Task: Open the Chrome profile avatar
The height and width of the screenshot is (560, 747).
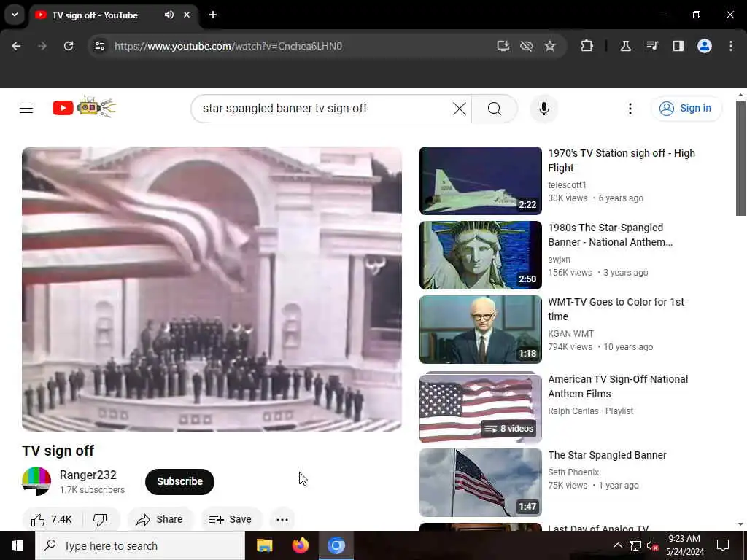Action: 705,46
